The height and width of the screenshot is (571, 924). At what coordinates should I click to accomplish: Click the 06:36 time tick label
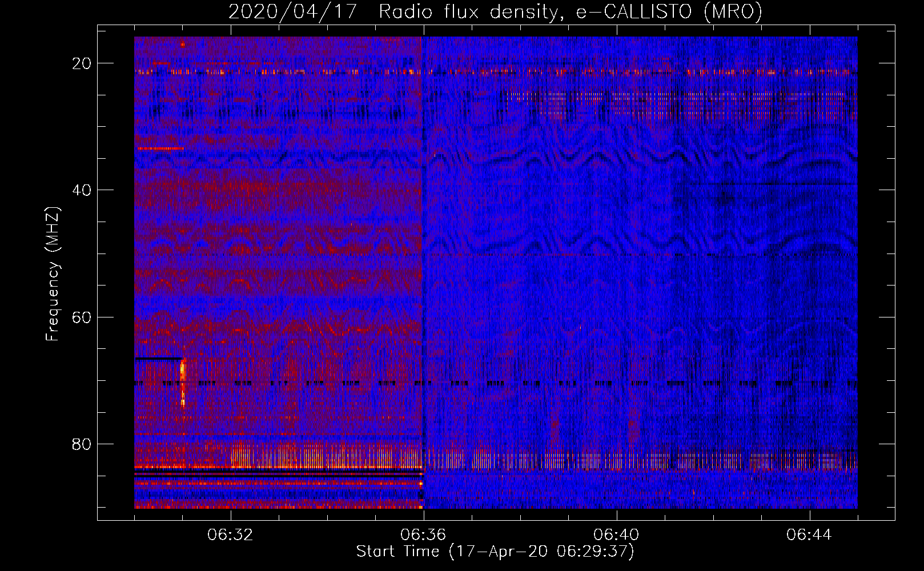(424, 535)
